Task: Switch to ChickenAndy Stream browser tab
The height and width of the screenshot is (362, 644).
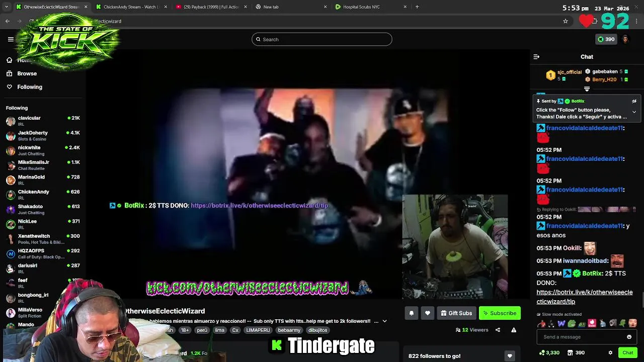Action: tap(131, 7)
